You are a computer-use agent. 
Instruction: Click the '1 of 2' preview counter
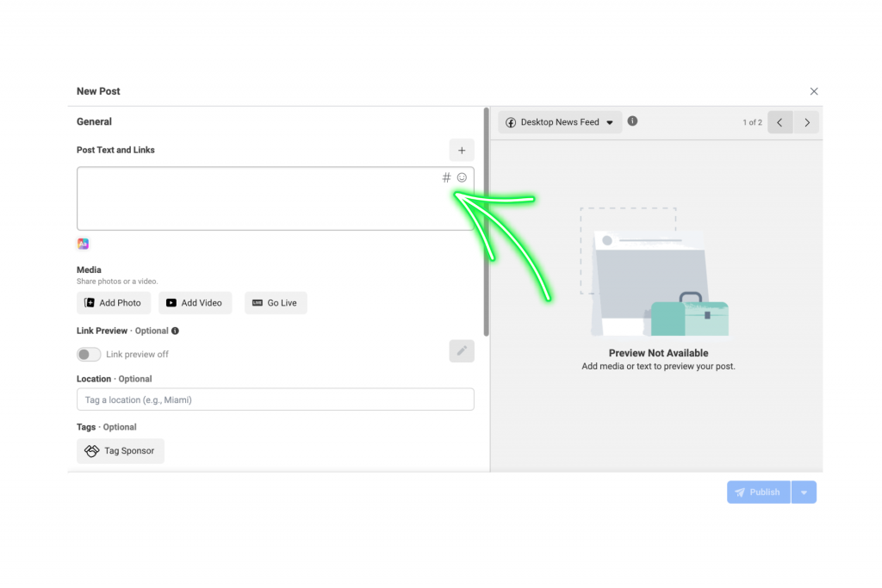(752, 122)
